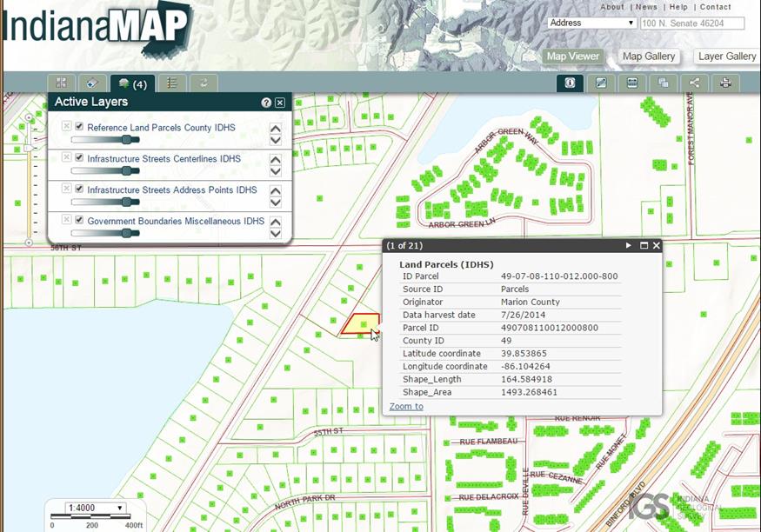This screenshot has width=761, height=532.
Task: Show next feature in popup
Action: [x=628, y=246]
